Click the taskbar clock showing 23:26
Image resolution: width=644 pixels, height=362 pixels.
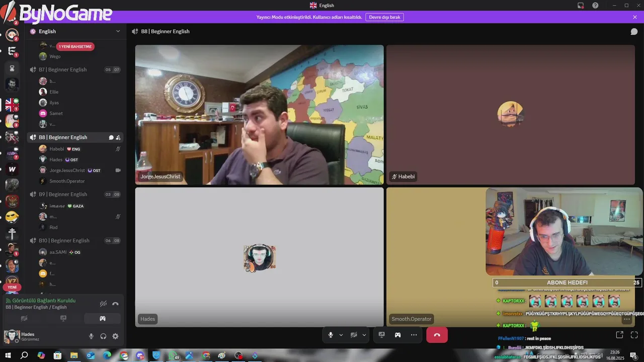tap(615, 355)
